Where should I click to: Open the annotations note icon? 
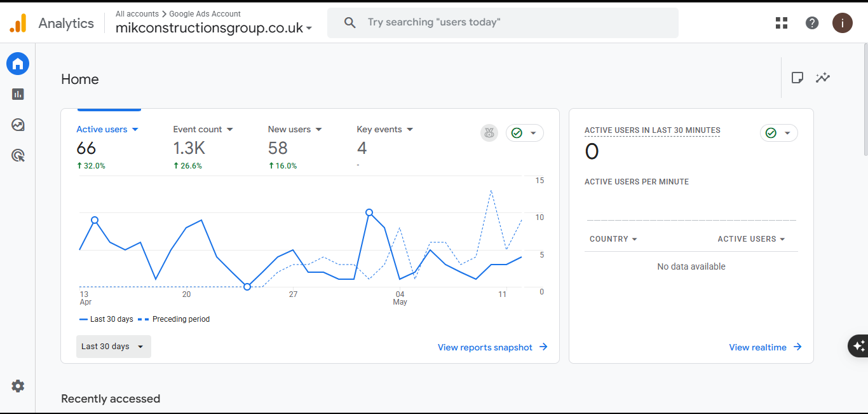797,78
